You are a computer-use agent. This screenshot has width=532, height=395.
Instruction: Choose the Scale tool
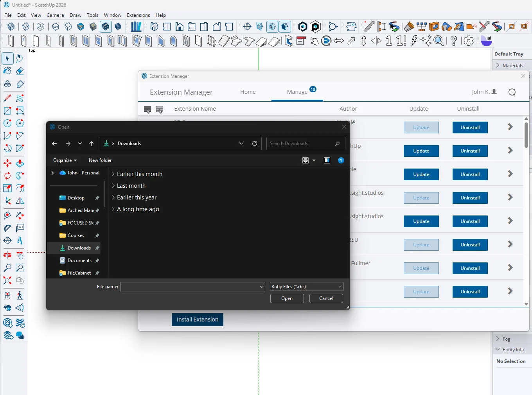coord(7,188)
